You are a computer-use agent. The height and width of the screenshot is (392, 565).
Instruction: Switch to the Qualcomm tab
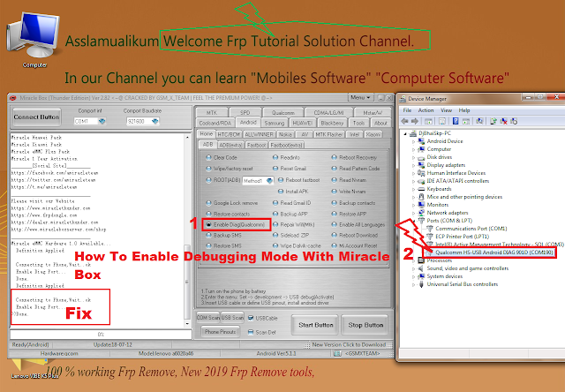pos(282,112)
